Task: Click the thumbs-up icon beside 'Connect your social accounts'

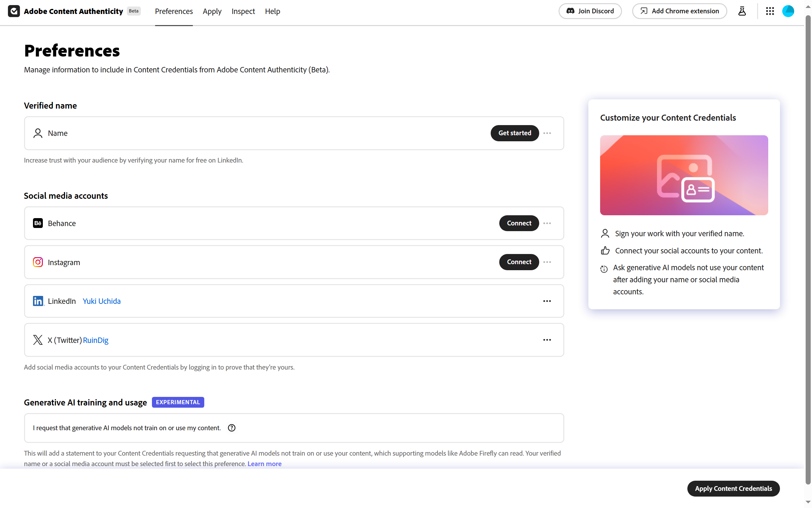Action: click(605, 251)
